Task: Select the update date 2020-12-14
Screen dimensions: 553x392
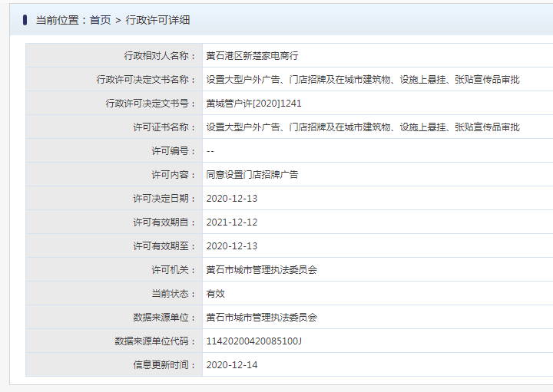Action: 232,365
